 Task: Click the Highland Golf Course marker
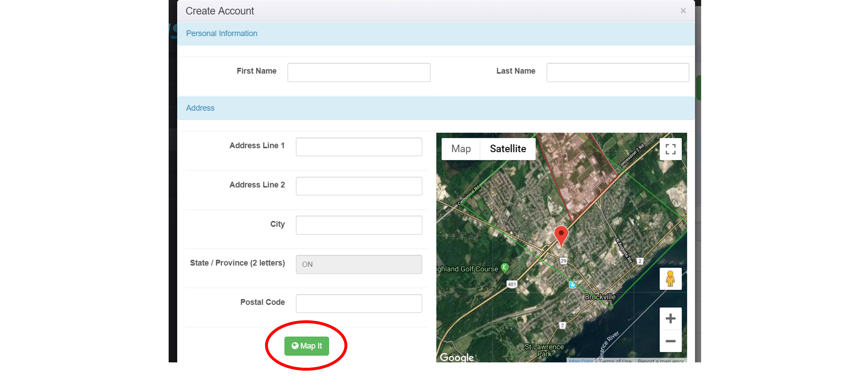(x=504, y=267)
